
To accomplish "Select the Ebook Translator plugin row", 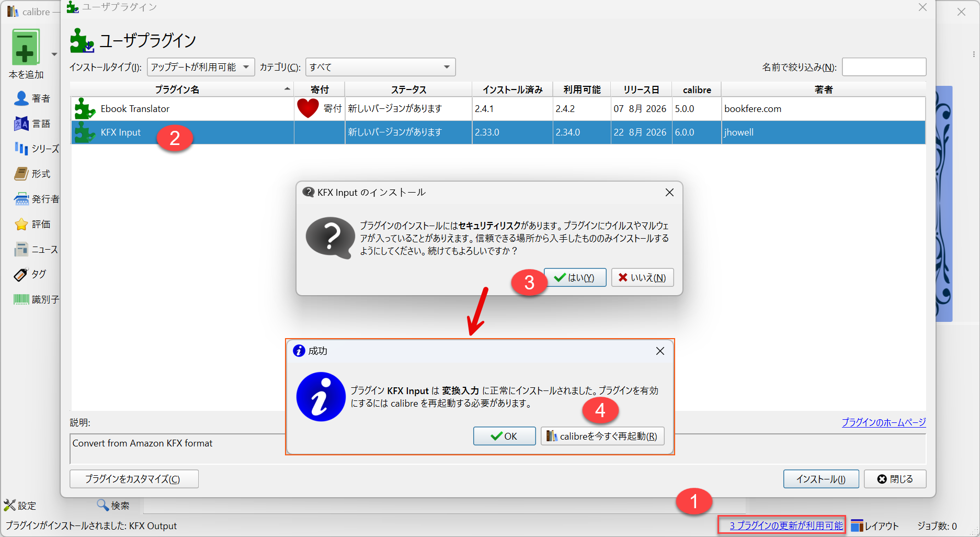I will [x=498, y=109].
